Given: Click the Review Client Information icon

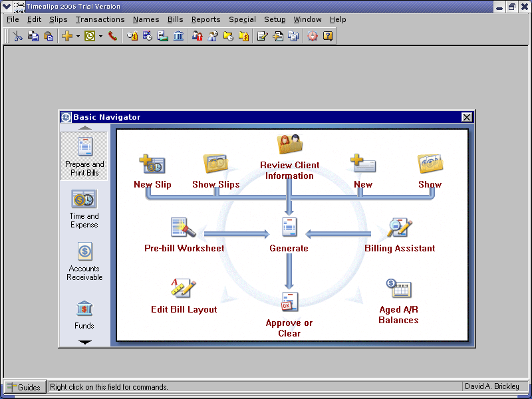Looking at the screenshot, I should (289, 143).
